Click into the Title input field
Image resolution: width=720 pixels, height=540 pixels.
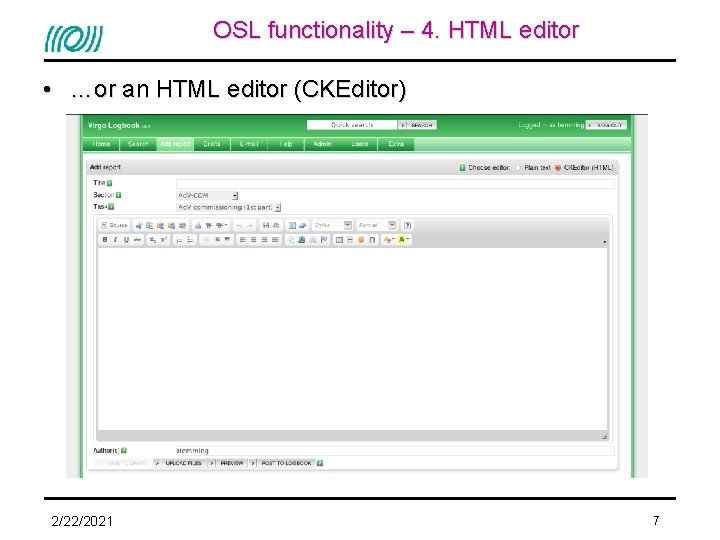[x=395, y=184]
